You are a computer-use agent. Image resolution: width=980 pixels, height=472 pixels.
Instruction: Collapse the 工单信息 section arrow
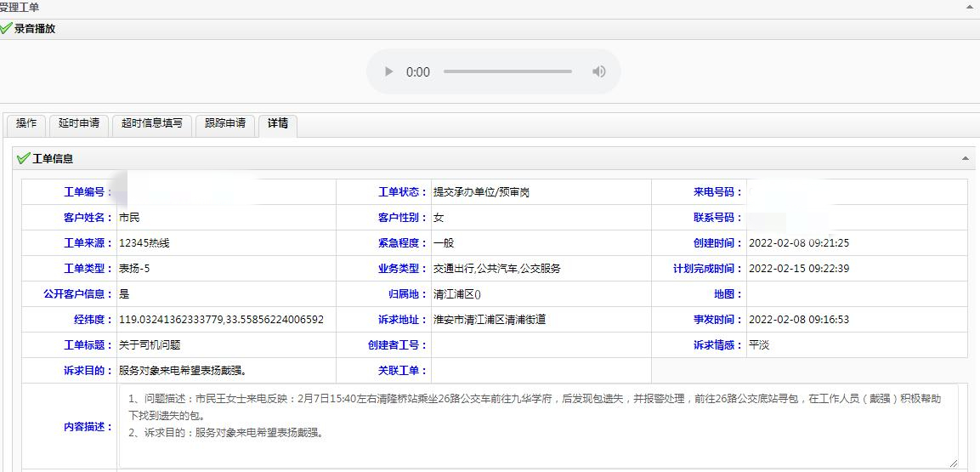[x=965, y=159]
